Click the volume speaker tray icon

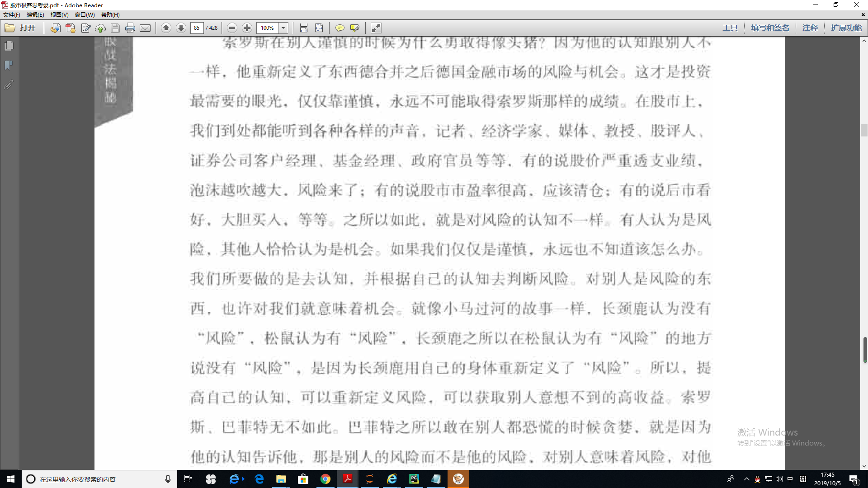coord(779,479)
